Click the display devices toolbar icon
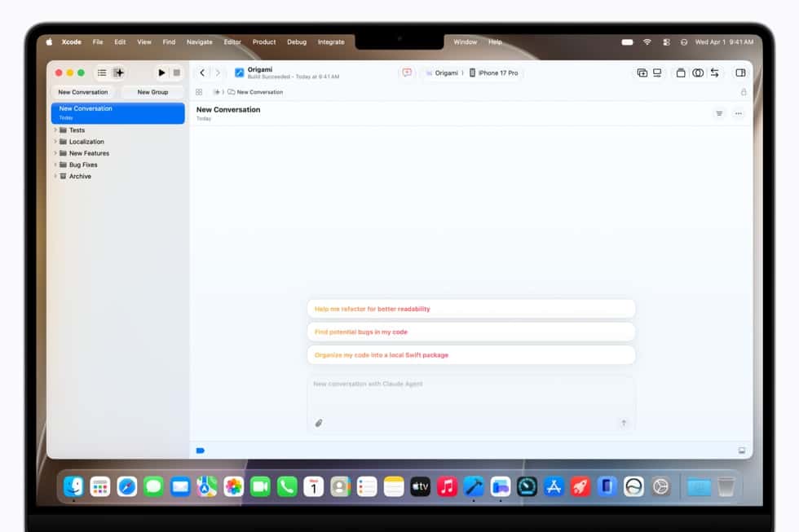This screenshot has height=532, width=799. pos(657,73)
